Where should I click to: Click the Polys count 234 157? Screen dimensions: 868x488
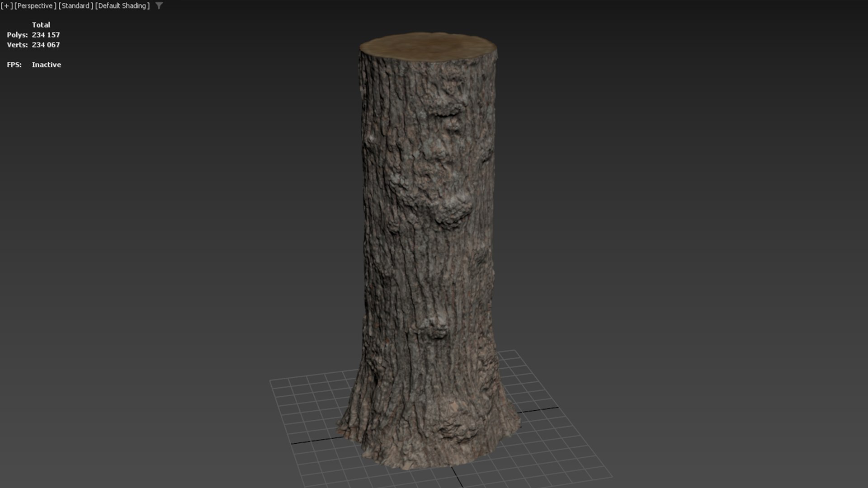point(46,35)
